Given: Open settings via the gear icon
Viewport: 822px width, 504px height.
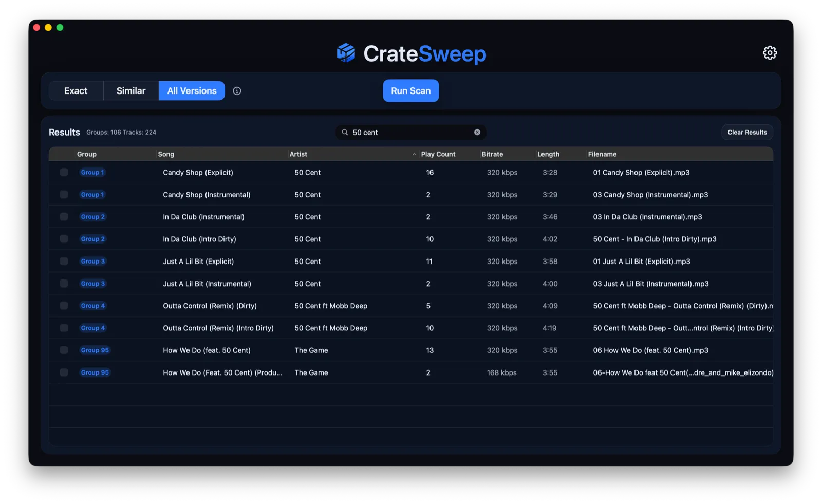Looking at the screenshot, I should click(x=769, y=53).
